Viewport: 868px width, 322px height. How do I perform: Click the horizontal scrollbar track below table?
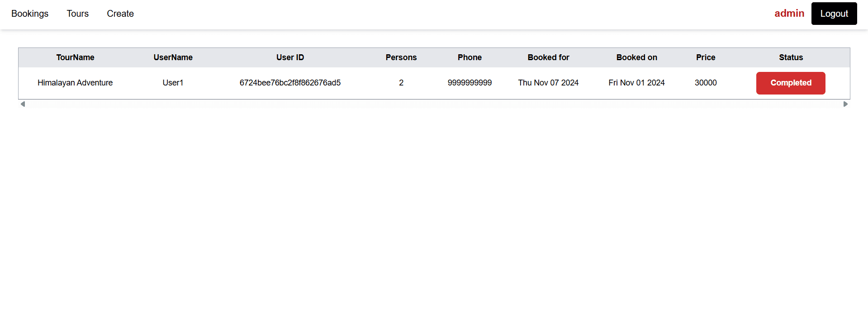point(434,104)
